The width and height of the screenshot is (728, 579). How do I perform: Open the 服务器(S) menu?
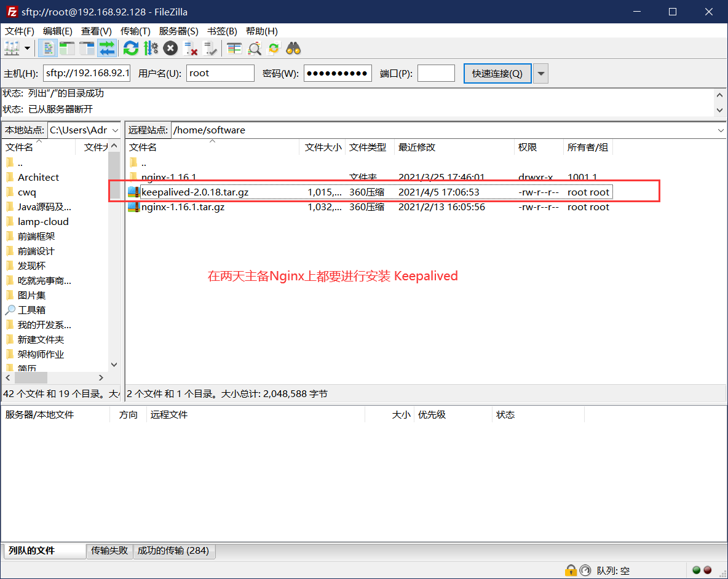tap(178, 31)
